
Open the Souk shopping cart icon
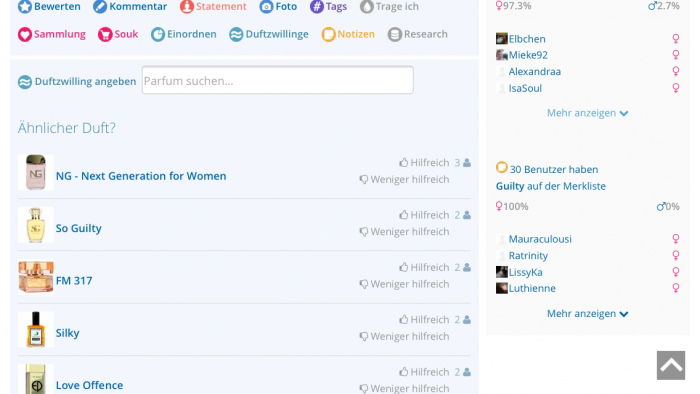click(105, 34)
